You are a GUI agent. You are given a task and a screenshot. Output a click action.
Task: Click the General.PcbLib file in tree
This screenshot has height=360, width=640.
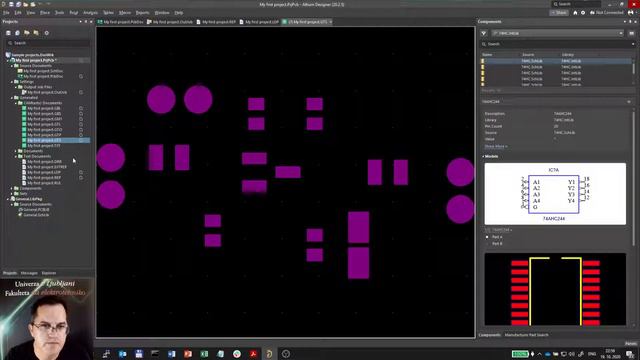36,209
